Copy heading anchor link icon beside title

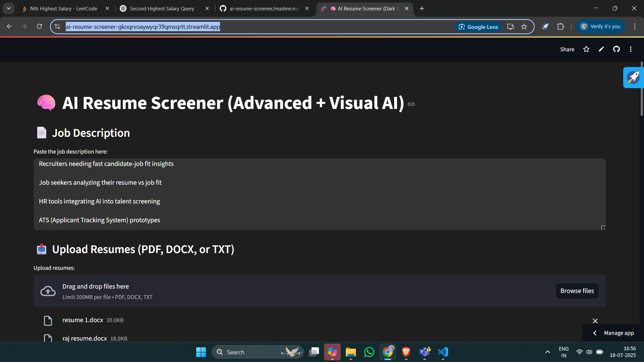[x=411, y=104]
